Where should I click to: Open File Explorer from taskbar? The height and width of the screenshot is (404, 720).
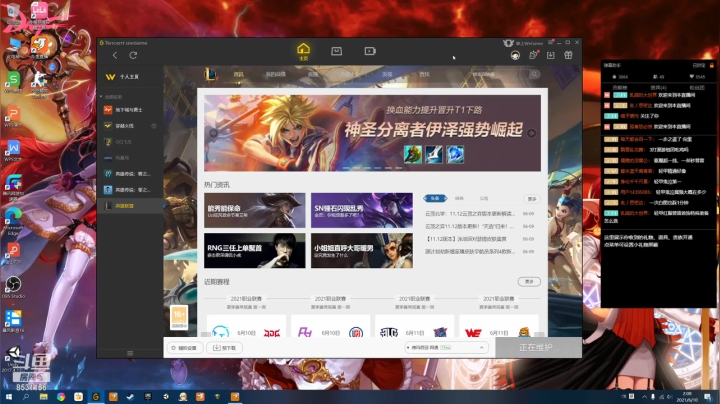click(43, 397)
